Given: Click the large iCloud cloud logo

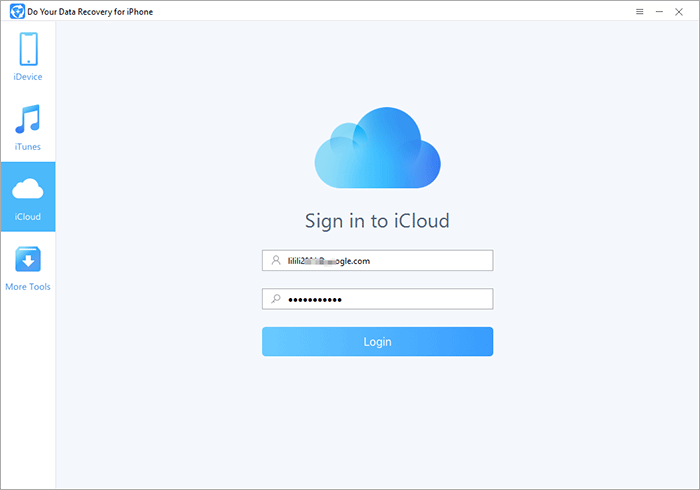Looking at the screenshot, I should point(378,148).
